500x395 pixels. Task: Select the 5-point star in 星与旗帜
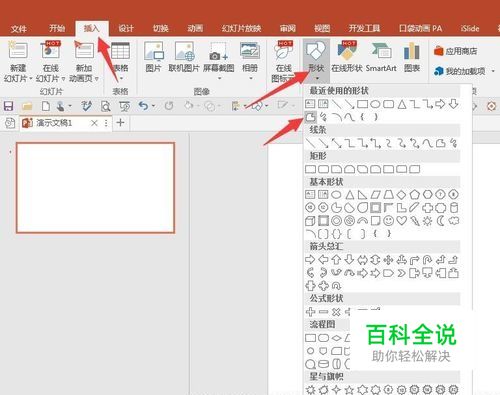(349, 389)
